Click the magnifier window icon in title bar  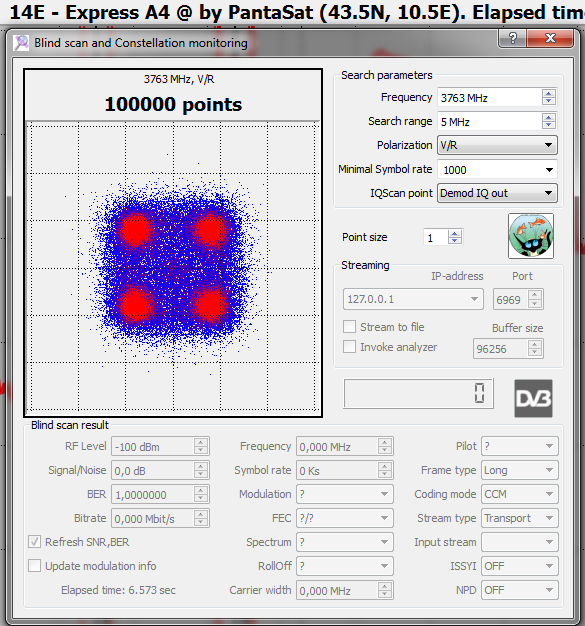click(21, 43)
